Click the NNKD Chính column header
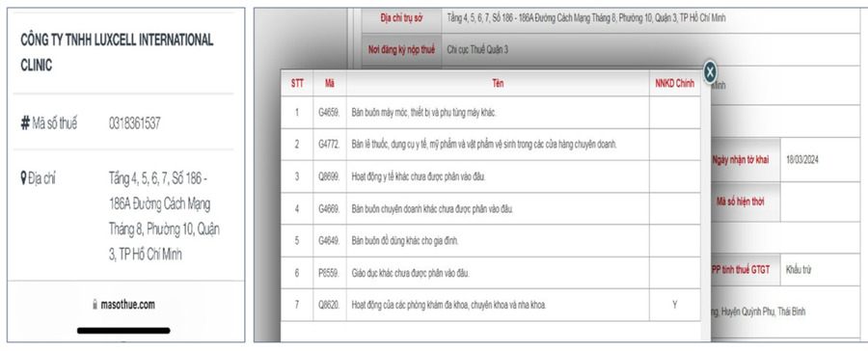 (x=674, y=84)
